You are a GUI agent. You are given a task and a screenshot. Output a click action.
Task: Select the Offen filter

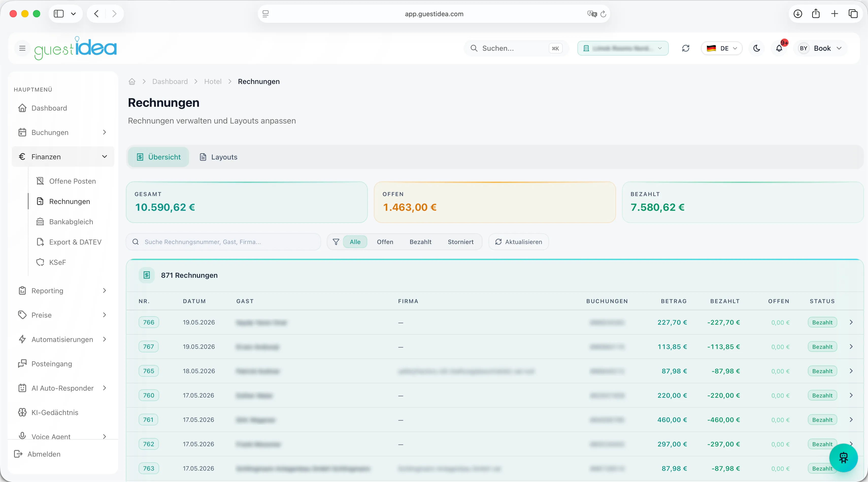coord(385,242)
